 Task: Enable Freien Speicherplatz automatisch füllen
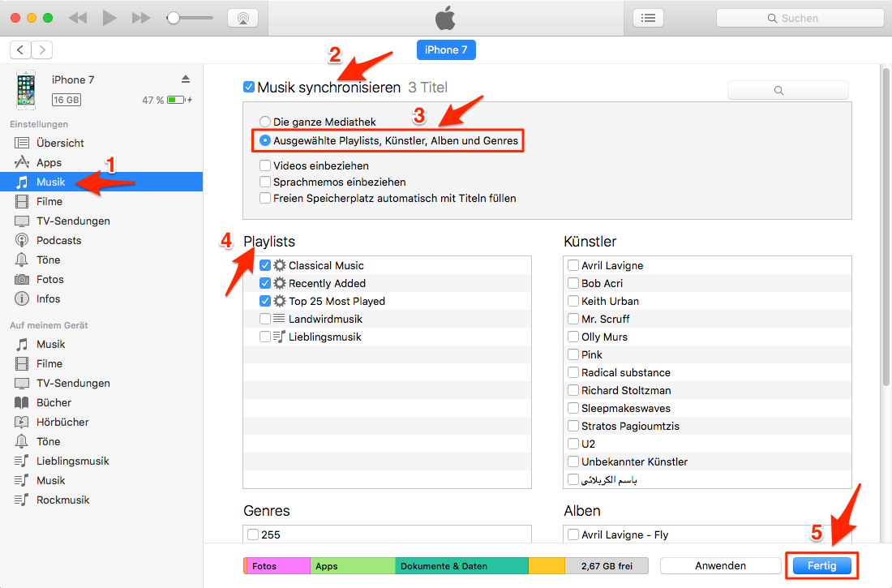[x=264, y=198]
